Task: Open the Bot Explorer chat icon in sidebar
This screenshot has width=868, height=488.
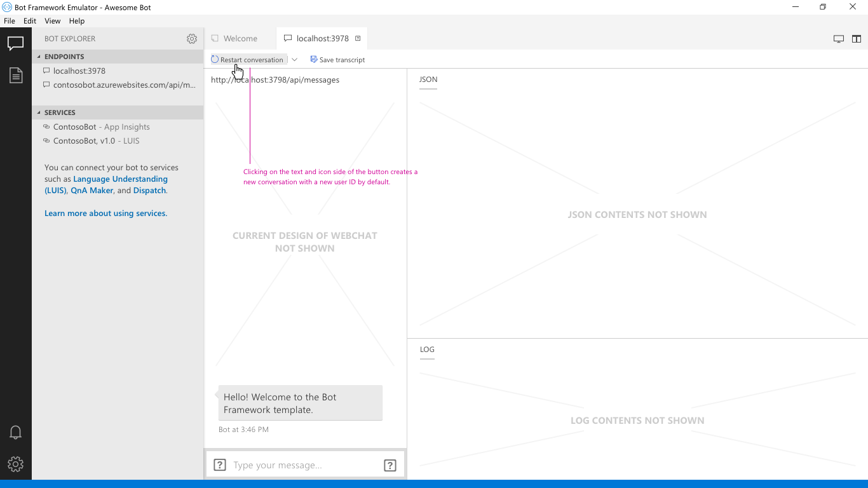Action: pyautogui.click(x=15, y=44)
